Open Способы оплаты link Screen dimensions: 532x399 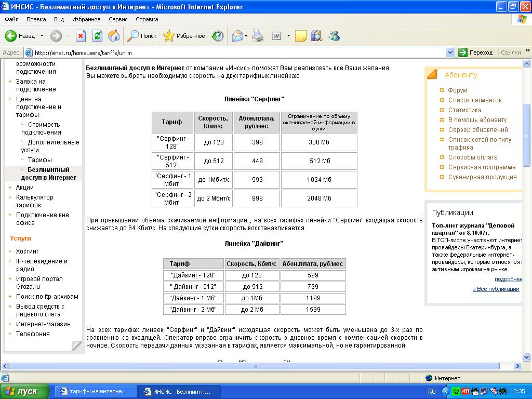473,157
